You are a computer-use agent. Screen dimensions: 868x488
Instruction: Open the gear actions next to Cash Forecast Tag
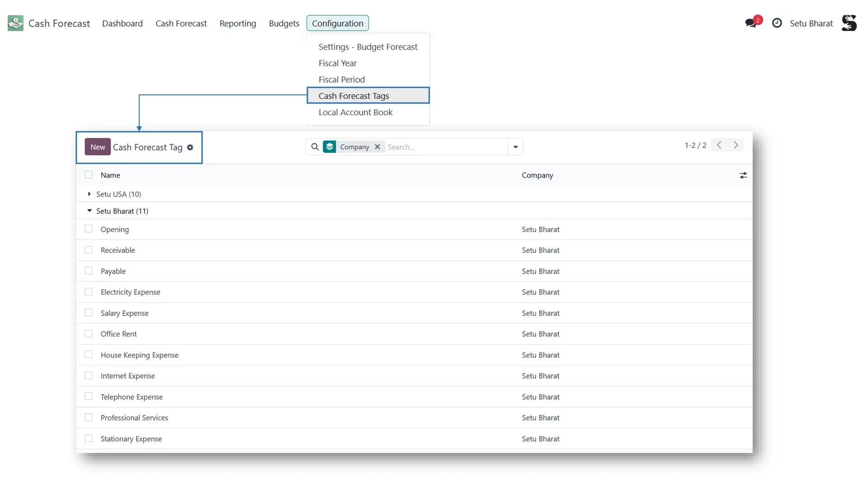click(190, 147)
